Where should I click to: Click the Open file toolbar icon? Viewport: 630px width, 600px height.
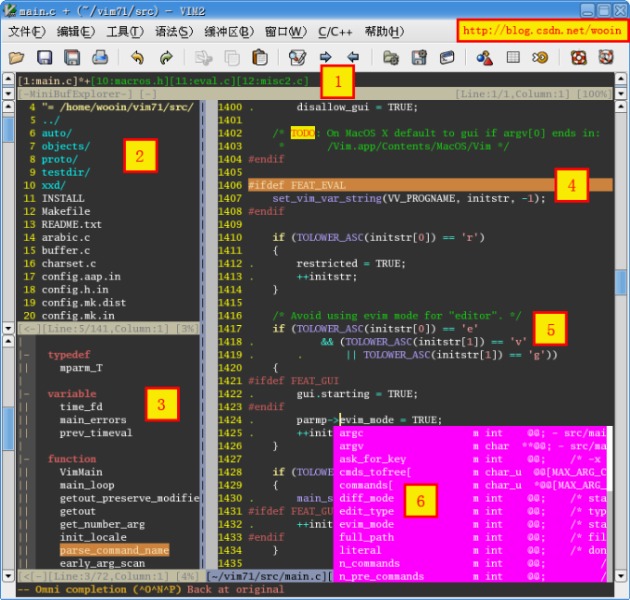click(x=17, y=58)
